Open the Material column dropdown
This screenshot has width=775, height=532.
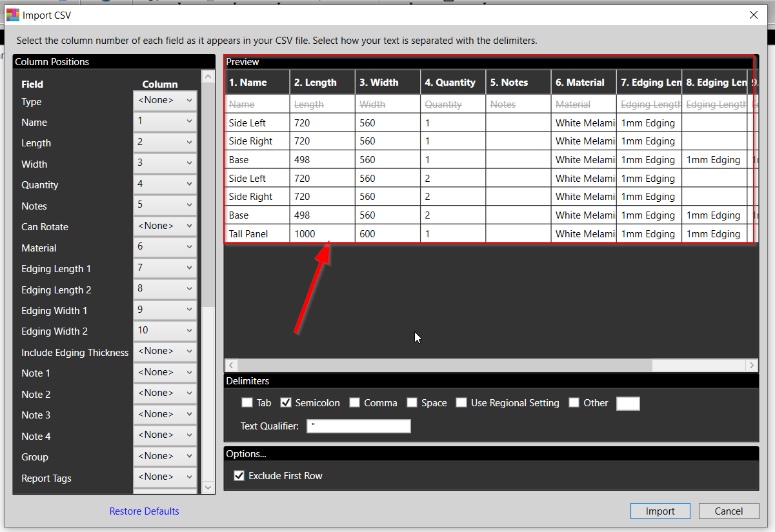tap(165, 247)
